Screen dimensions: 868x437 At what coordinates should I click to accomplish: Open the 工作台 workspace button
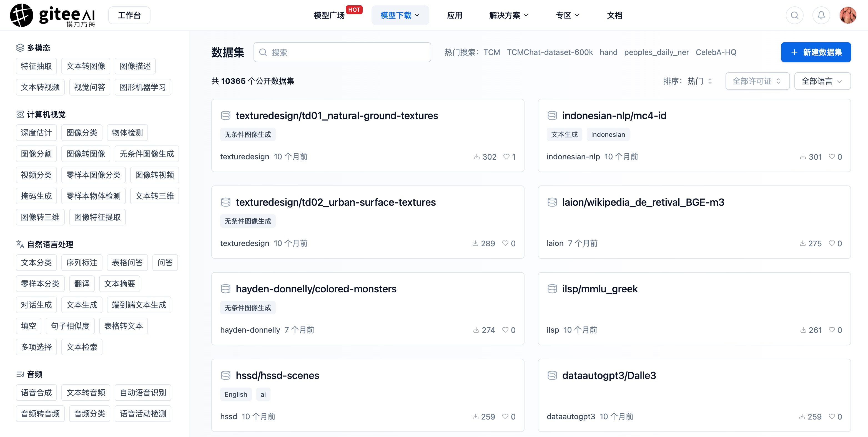point(129,15)
